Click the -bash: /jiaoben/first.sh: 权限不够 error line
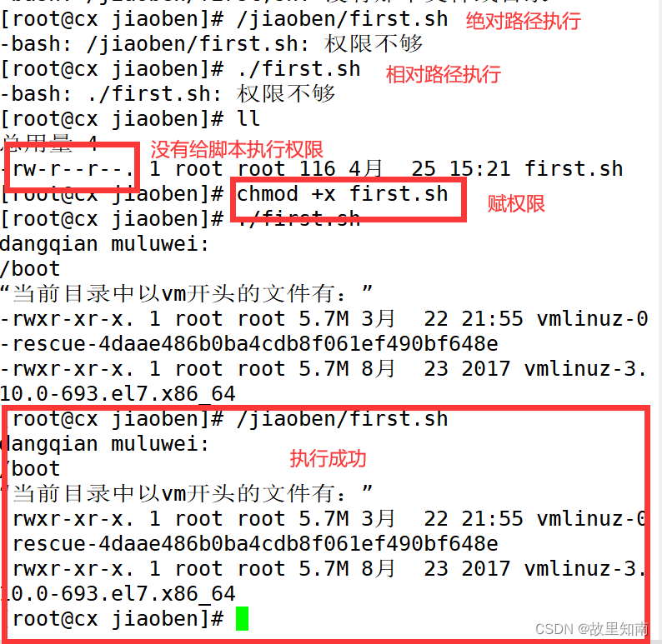 [211, 44]
